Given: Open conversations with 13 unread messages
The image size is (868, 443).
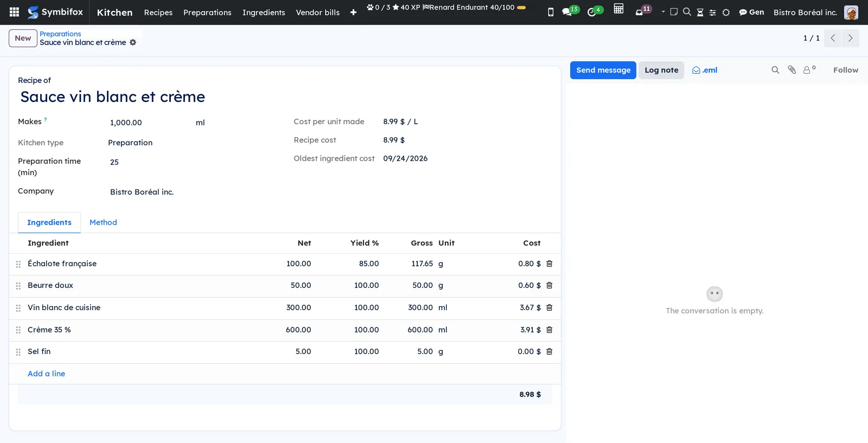Looking at the screenshot, I should pyautogui.click(x=570, y=11).
